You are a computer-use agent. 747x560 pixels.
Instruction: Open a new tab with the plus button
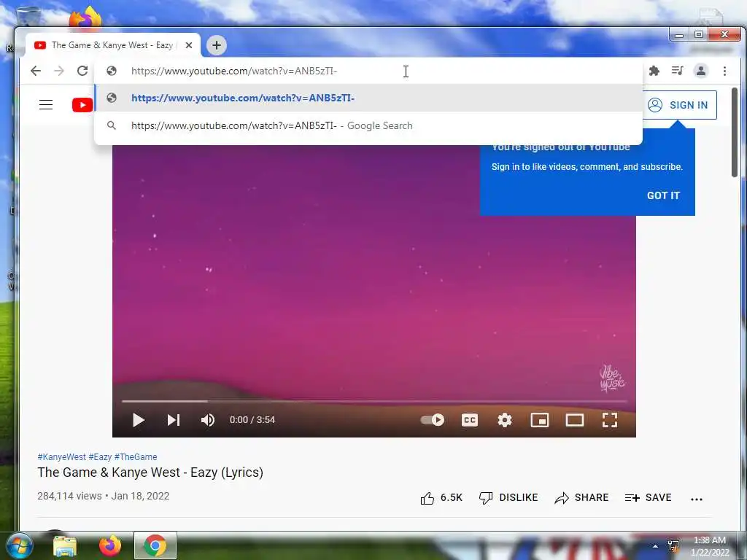click(216, 45)
